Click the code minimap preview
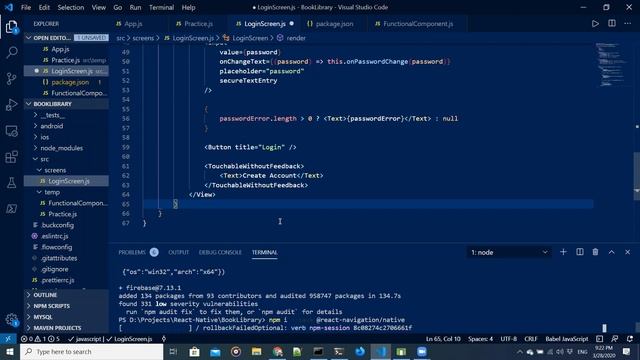The width and height of the screenshot is (640, 360). point(610,64)
